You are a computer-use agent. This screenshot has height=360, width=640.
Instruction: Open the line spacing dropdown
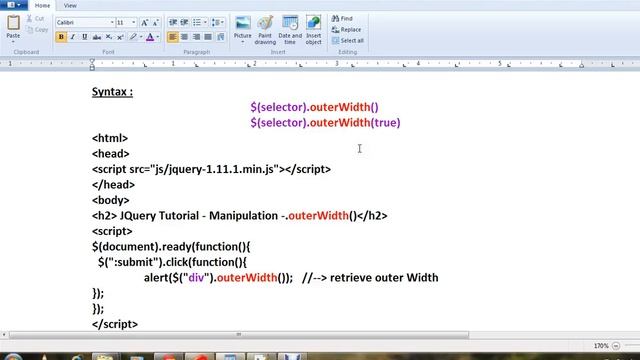click(x=218, y=22)
